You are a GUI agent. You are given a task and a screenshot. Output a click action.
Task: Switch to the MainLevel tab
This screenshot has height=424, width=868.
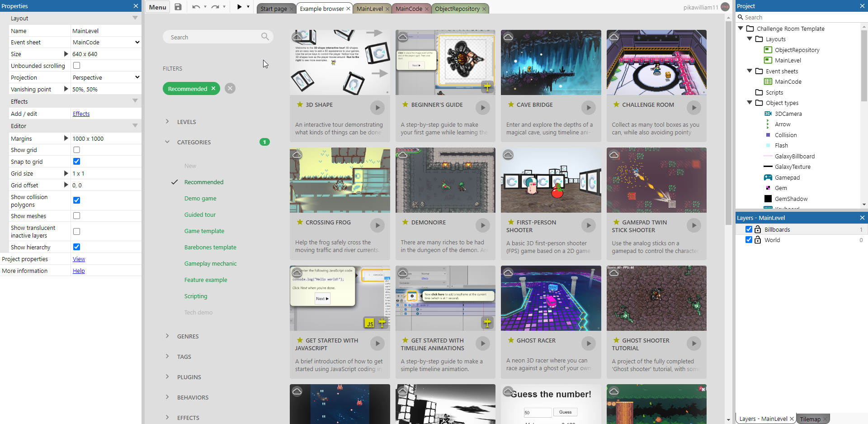[x=369, y=9]
